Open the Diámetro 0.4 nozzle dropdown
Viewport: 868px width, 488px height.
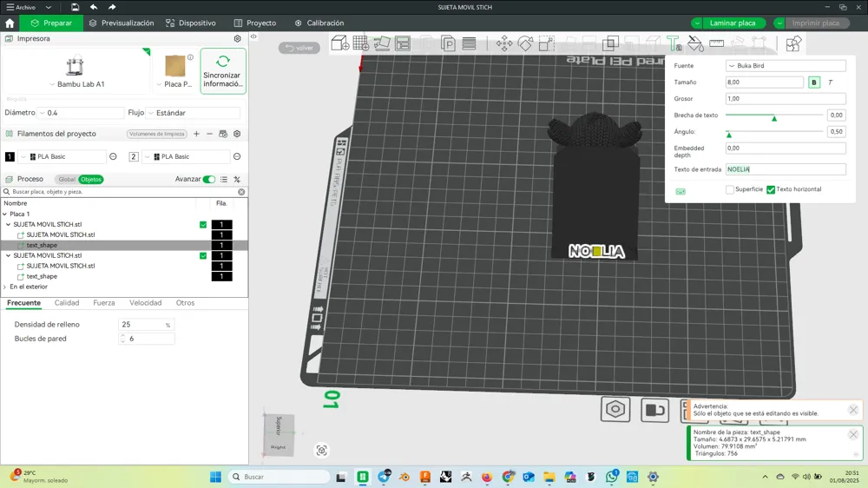point(80,112)
